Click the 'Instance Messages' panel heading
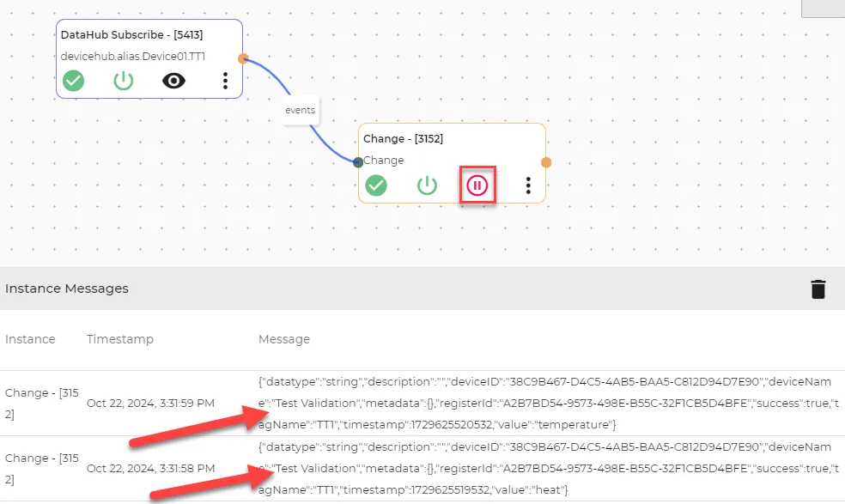Viewport: 845px width, 504px height. [x=67, y=288]
